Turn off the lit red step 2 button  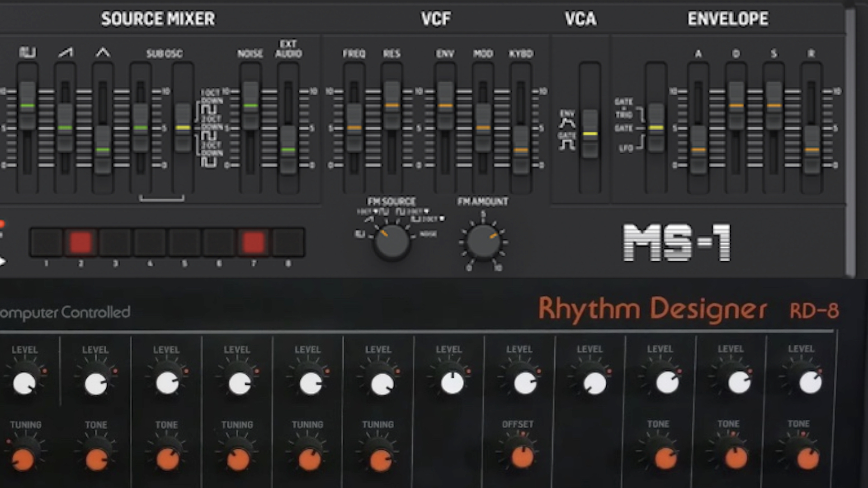click(81, 243)
